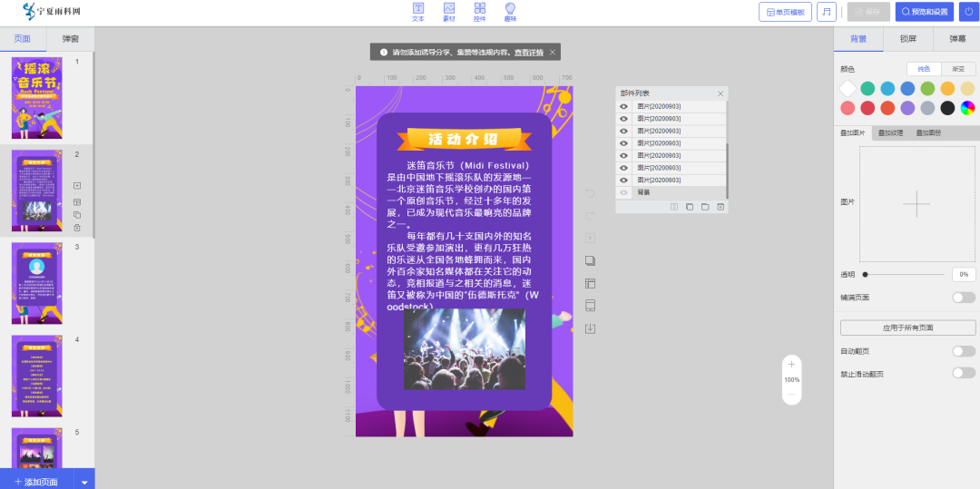Zoom out with the minus button
Viewport: 980px width, 489px height.
point(791,395)
